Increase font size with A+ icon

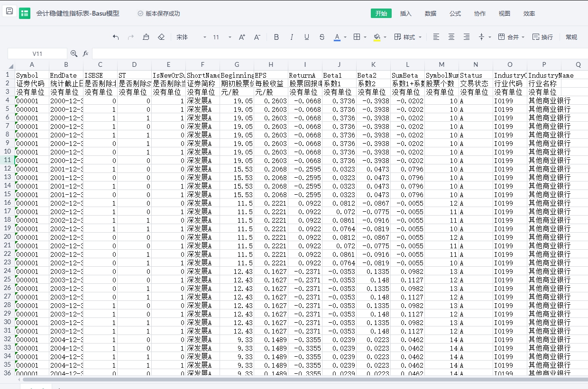pos(242,37)
